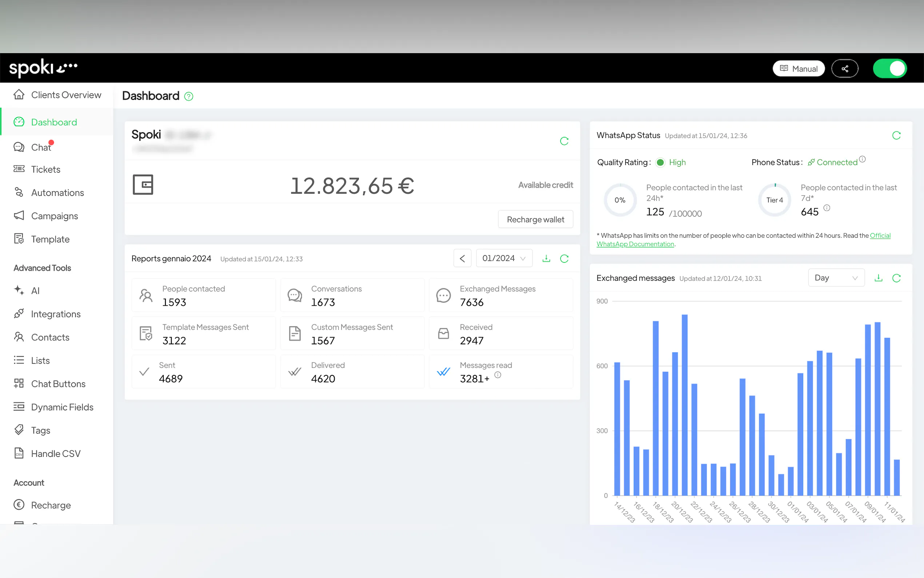The image size is (924, 578).
Task: Click the Tier 4 progress circle
Action: [x=774, y=200]
